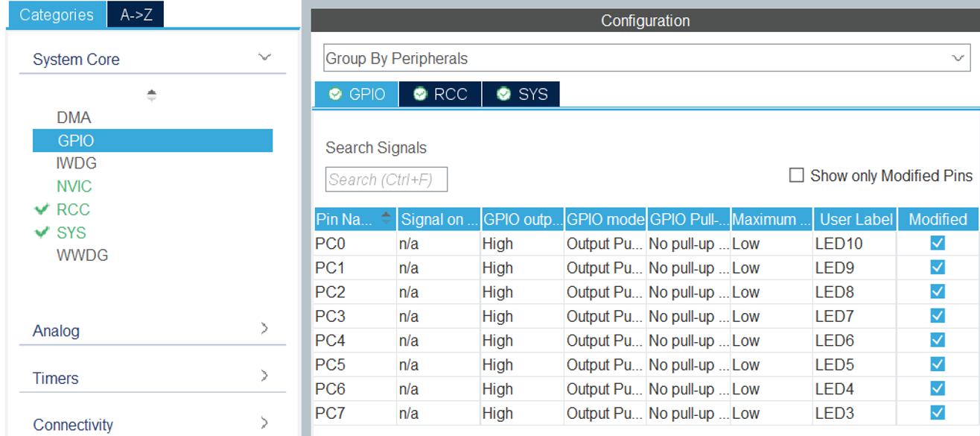Screen dimensions: 980x436
Task: Toggle Modified checkbox for PC0 row
Action: tap(938, 243)
